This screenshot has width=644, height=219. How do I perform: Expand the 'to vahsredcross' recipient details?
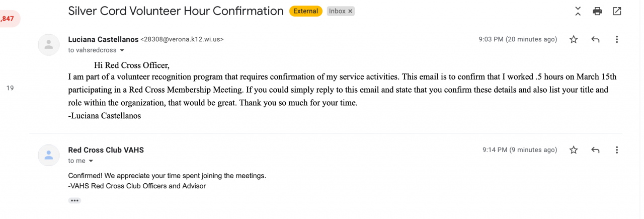coord(122,50)
